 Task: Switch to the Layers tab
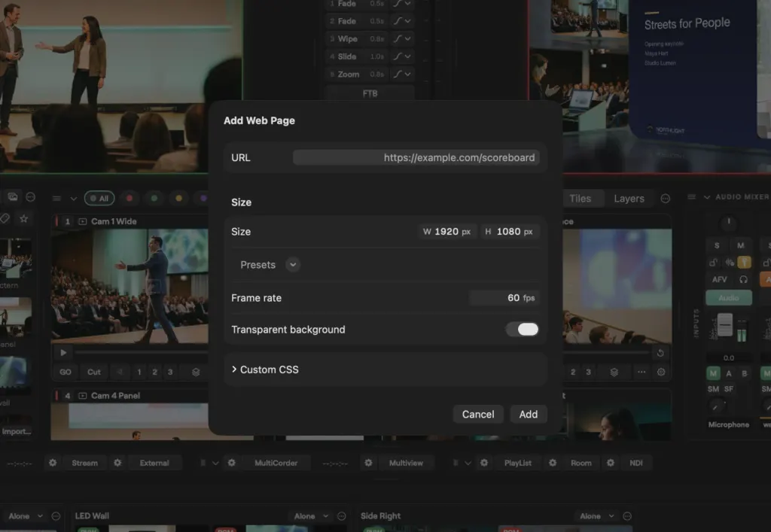[629, 199]
